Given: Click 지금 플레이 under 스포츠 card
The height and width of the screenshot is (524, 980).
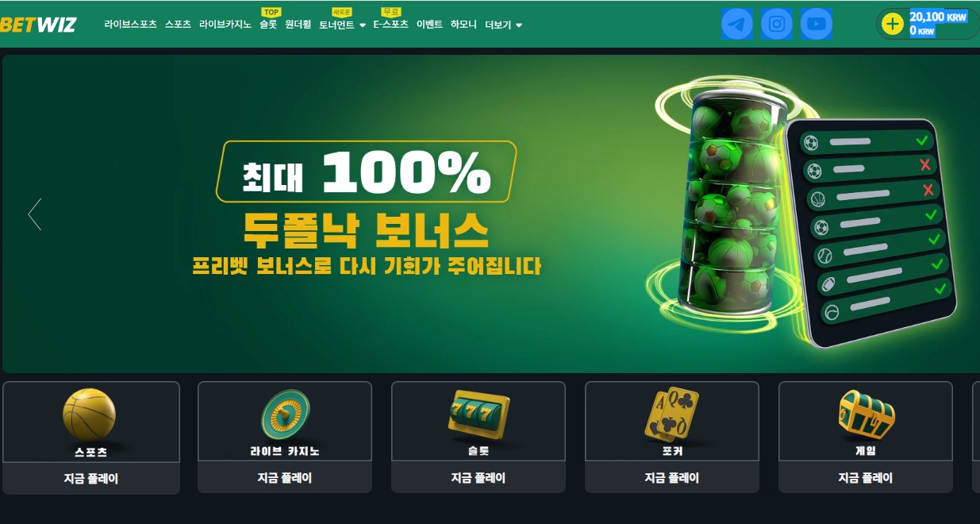Looking at the screenshot, I should click(x=91, y=478).
